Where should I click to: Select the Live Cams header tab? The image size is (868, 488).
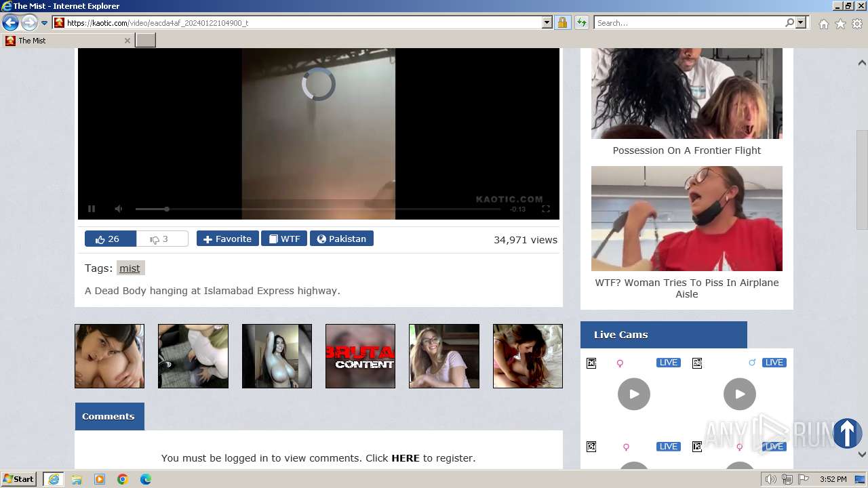point(664,335)
